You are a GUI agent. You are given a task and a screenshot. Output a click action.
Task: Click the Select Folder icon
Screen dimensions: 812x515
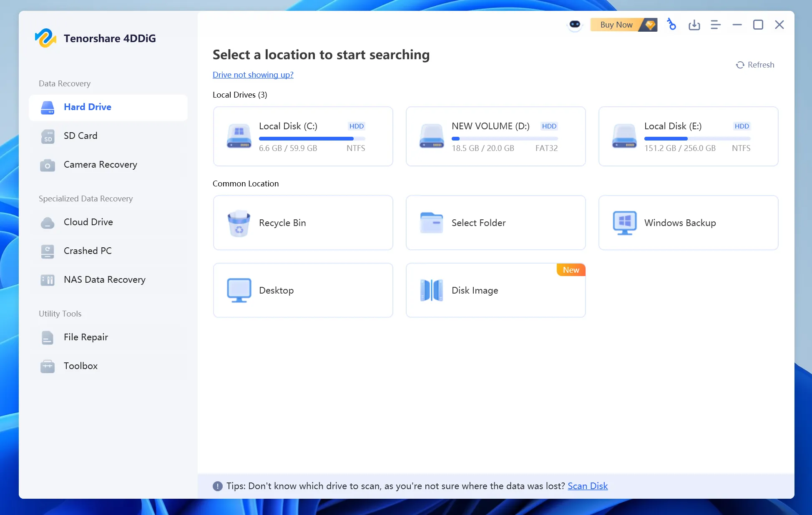click(432, 223)
